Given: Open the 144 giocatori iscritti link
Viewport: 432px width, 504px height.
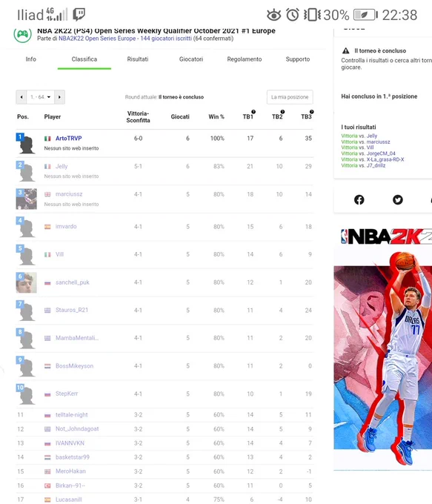Looking at the screenshot, I should 166,39.
